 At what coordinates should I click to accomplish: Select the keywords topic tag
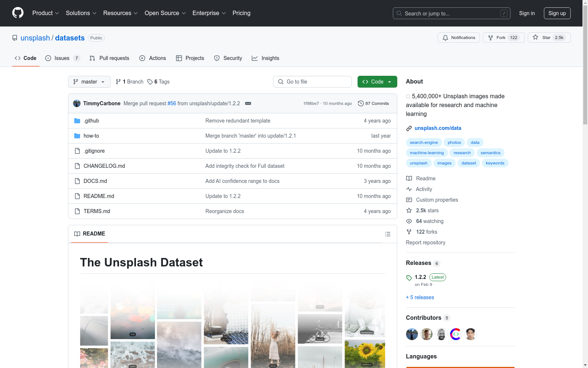495,163
